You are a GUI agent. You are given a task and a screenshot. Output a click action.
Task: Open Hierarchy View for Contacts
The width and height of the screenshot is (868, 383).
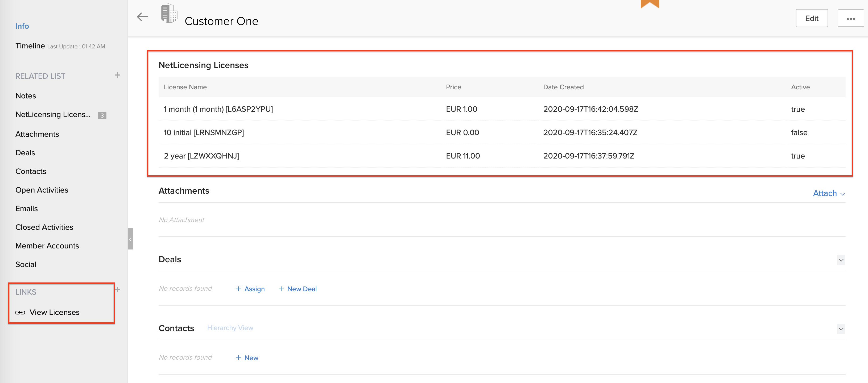point(230,328)
